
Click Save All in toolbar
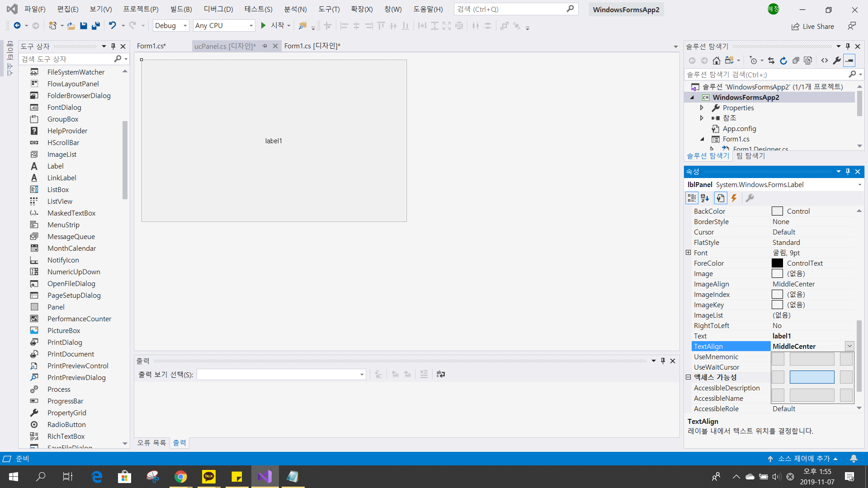click(x=95, y=26)
